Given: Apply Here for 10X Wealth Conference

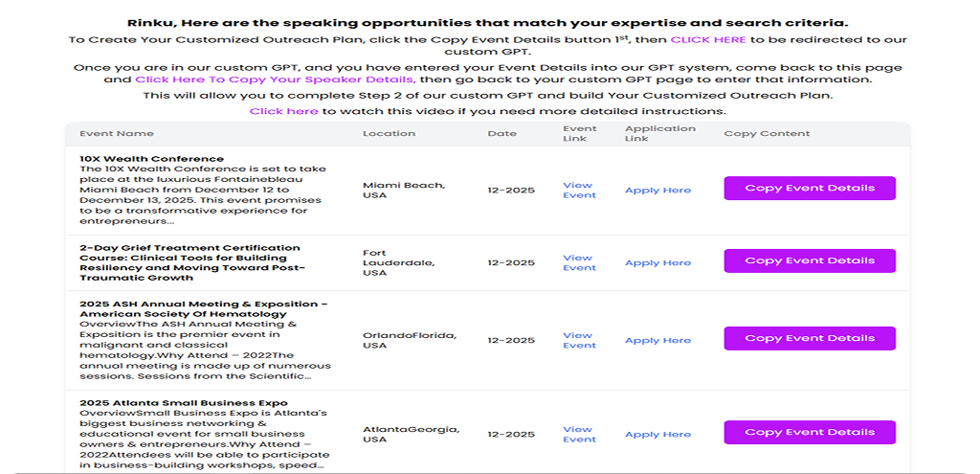Looking at the screenshot, I should 657,190.
